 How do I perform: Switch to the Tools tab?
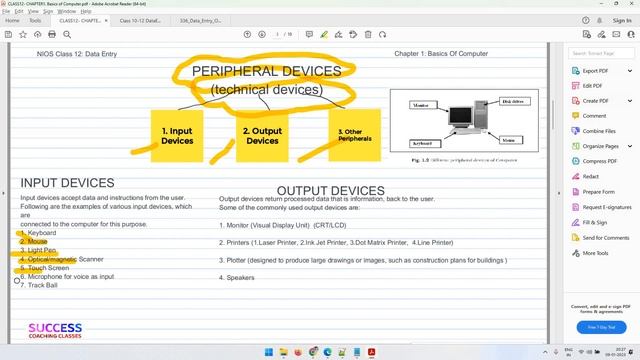click(x=35, y=20)
